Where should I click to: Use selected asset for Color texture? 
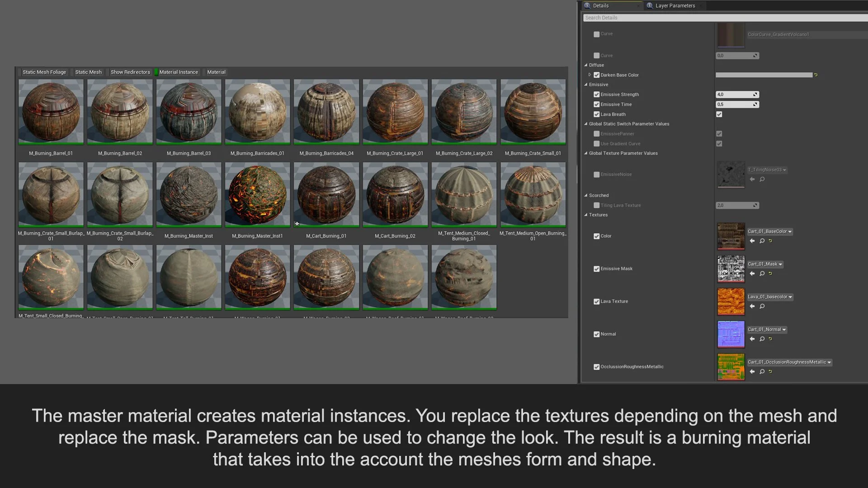(x=752, y=241)
